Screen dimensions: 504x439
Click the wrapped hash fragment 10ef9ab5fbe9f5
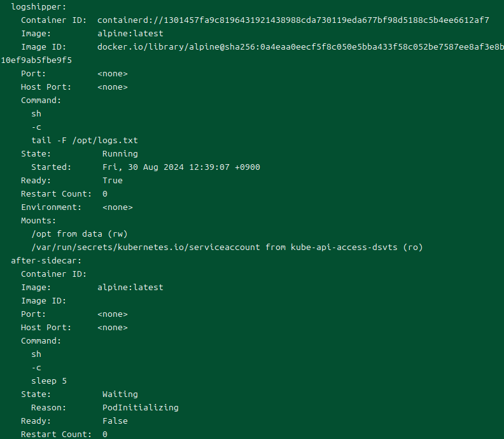36,60
